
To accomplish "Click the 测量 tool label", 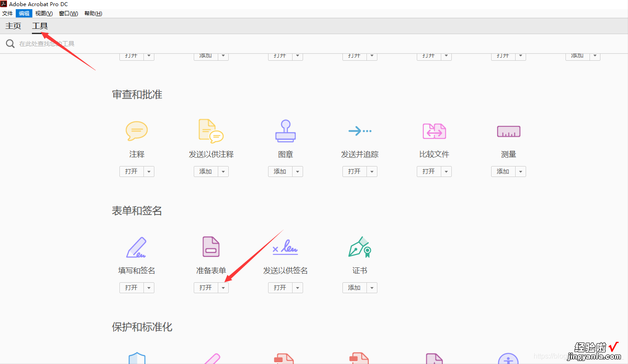I will click(x=509, y=154).
